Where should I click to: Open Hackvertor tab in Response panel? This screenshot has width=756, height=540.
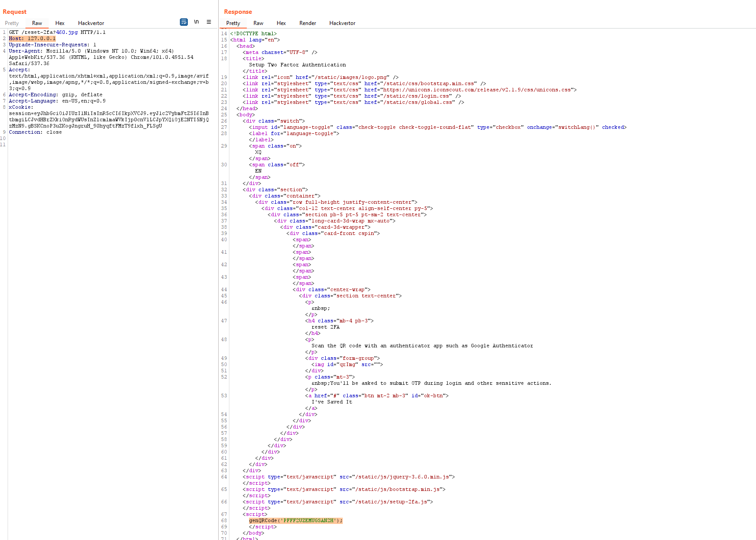coord(342,23)
